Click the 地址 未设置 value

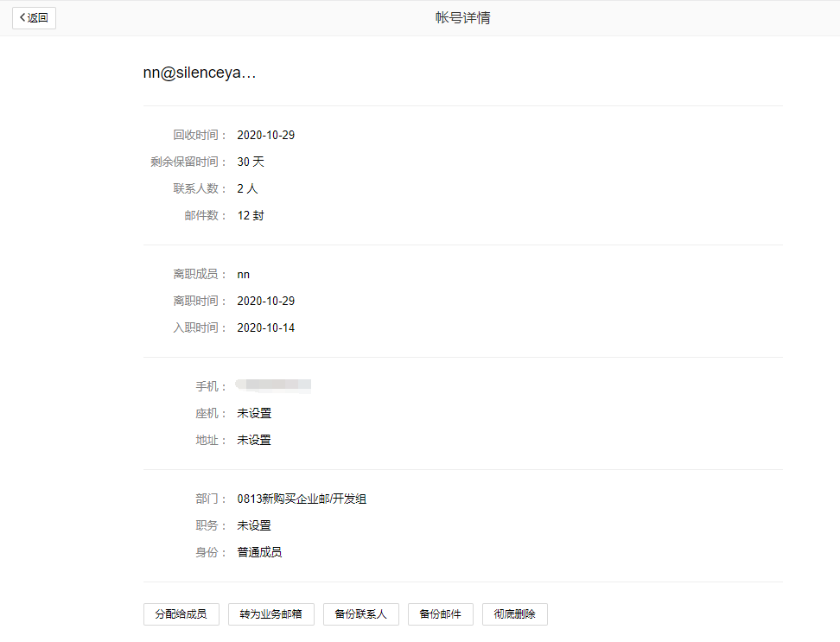pyautogui.click(x=254, y=441)
